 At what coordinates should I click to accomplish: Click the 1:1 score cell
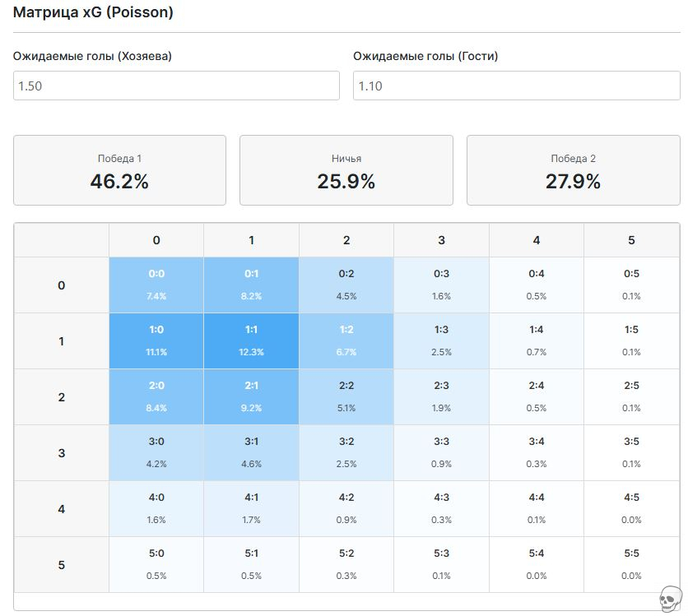tap(251, 340)
